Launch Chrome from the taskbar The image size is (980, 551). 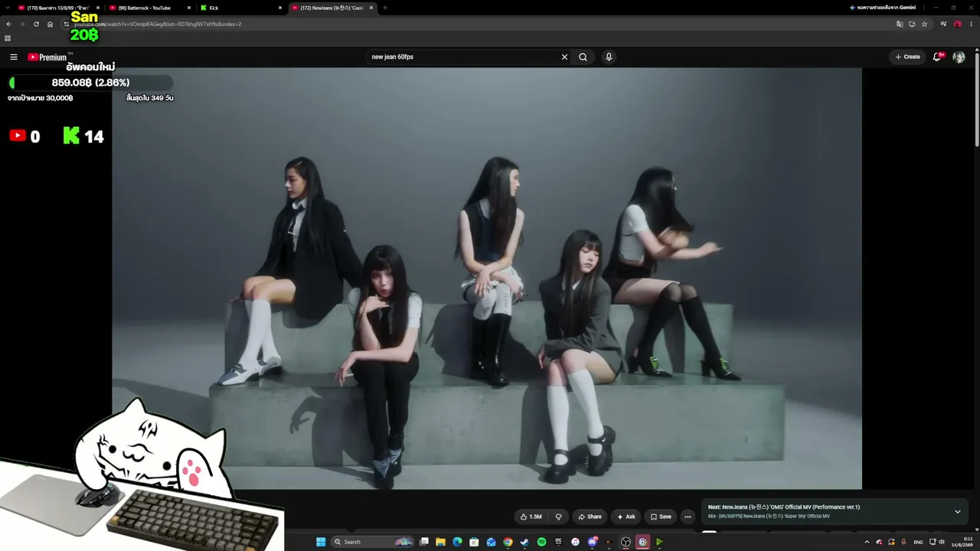(508, 542)
